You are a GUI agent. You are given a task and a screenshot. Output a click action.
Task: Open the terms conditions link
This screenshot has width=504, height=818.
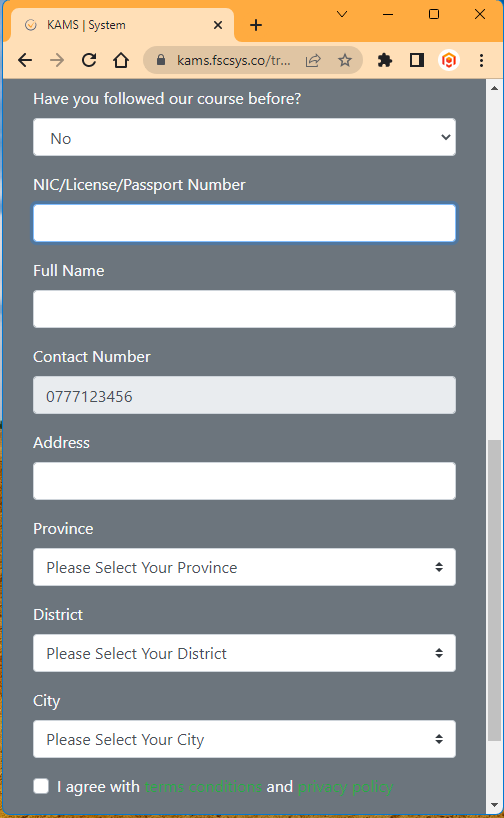203,786
